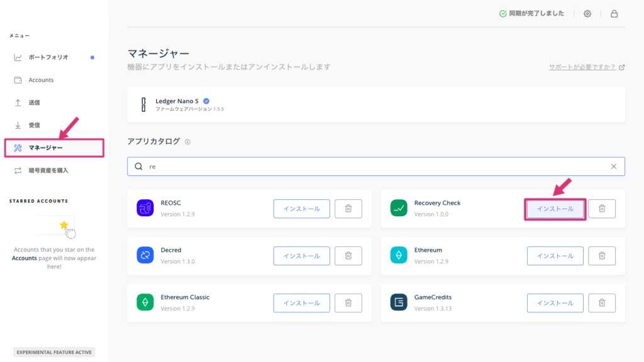Click the Ledger Nano S device icon
This screenshot has height=362, width=644.
point(143,105)
